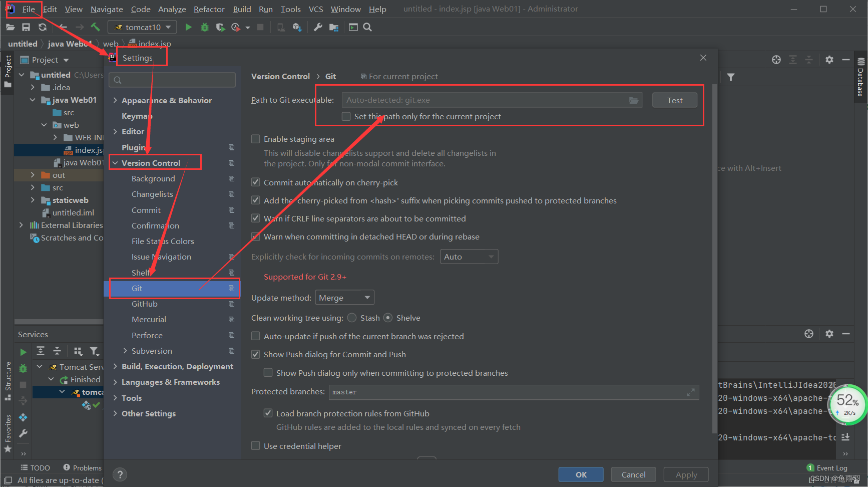868x487 pixels.
Task: Open the Refactor menu
Action: point(209,9)
